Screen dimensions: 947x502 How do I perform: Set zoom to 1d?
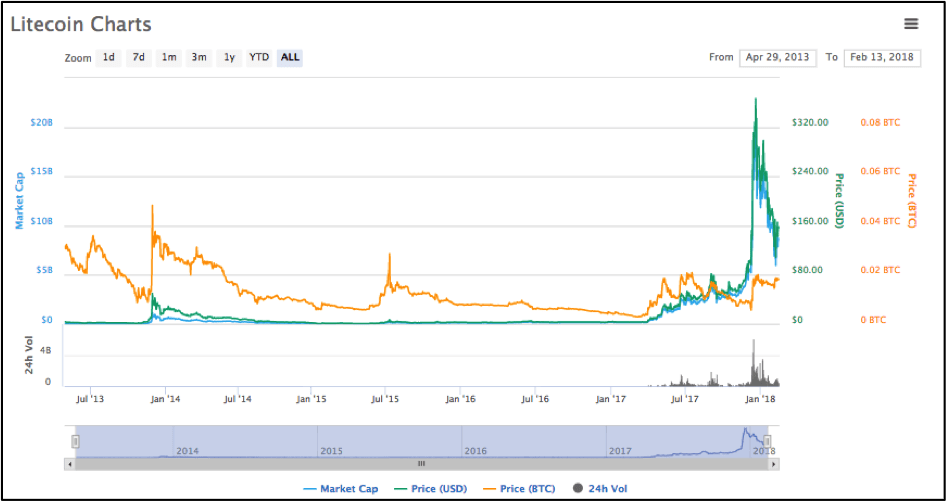(109, 57)
